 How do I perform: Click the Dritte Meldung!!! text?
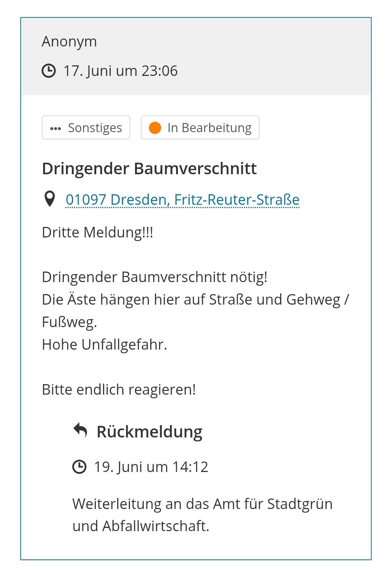click(x=98, y=232)
